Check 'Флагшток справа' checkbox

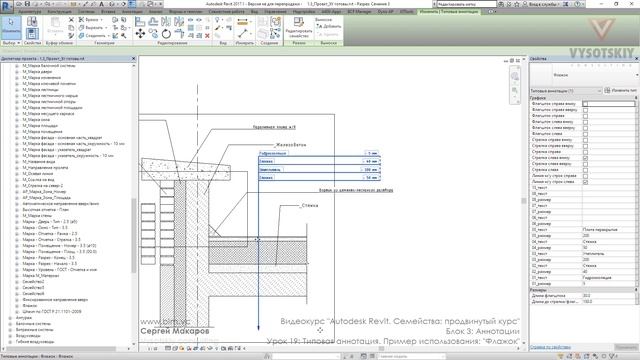[585, 116]
